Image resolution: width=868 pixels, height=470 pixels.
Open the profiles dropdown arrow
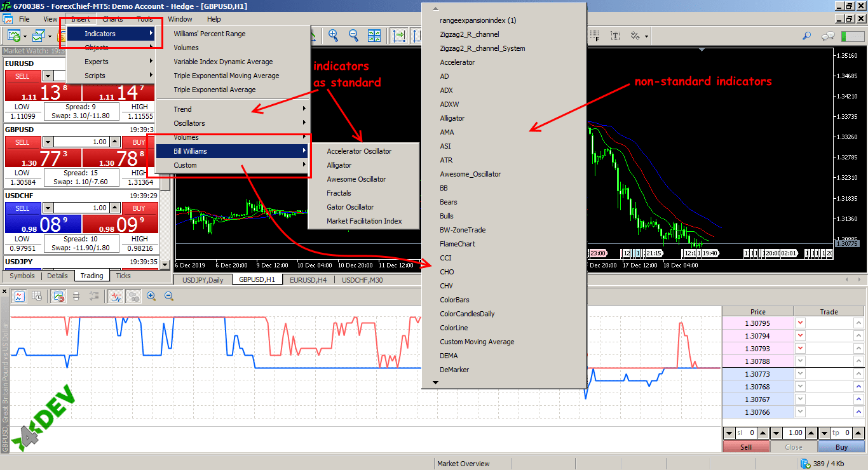point(50,36)
